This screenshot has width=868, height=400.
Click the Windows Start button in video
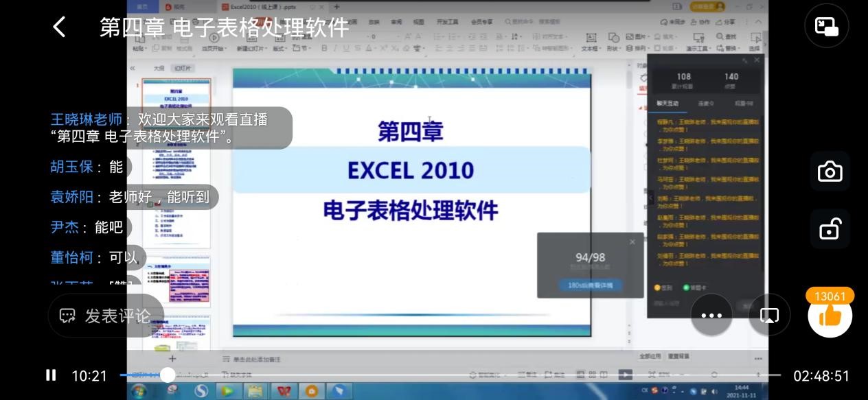(139, 391)
